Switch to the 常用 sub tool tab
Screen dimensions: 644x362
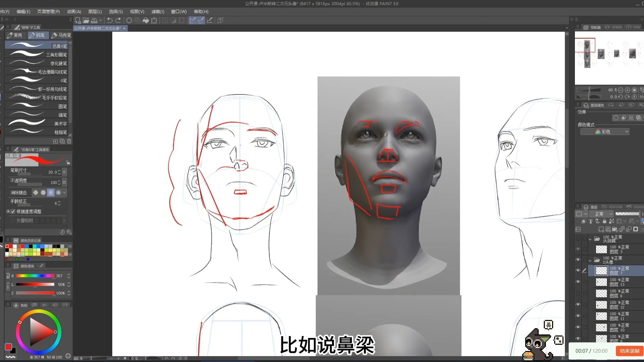click(15, 35)
